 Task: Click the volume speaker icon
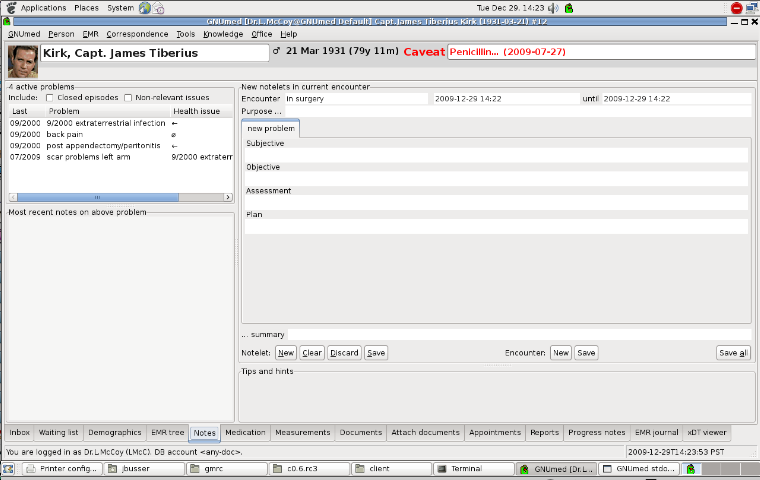pyautogui.click(x=554, y=8)
